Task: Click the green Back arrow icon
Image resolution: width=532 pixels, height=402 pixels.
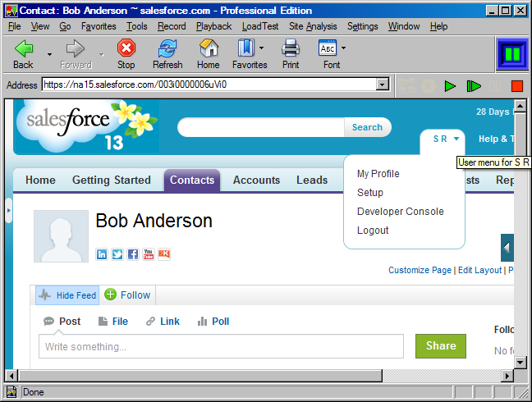Action: point(24,48)
